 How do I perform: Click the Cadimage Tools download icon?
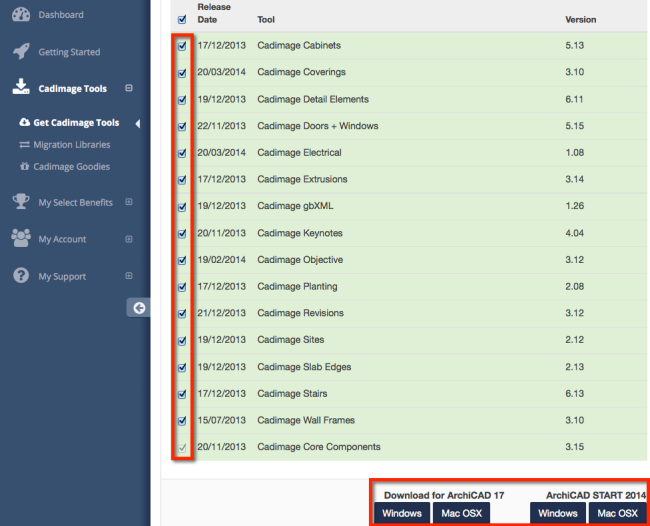click(21, 86)
